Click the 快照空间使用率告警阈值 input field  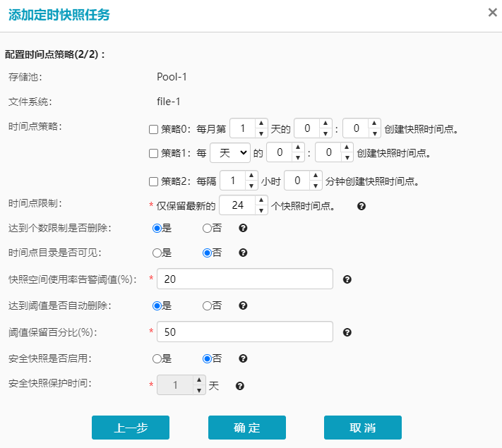tap(244, 279)
